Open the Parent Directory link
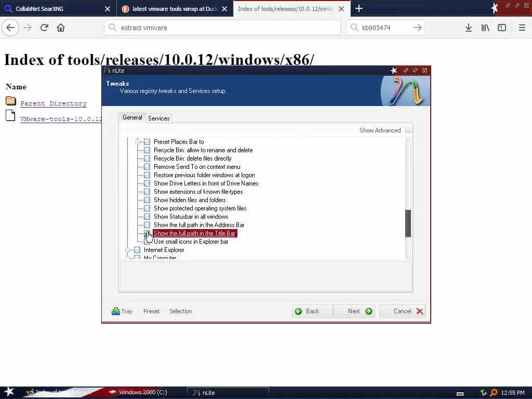The height and width of the screenshot is (399, 532). pos(54,103)
